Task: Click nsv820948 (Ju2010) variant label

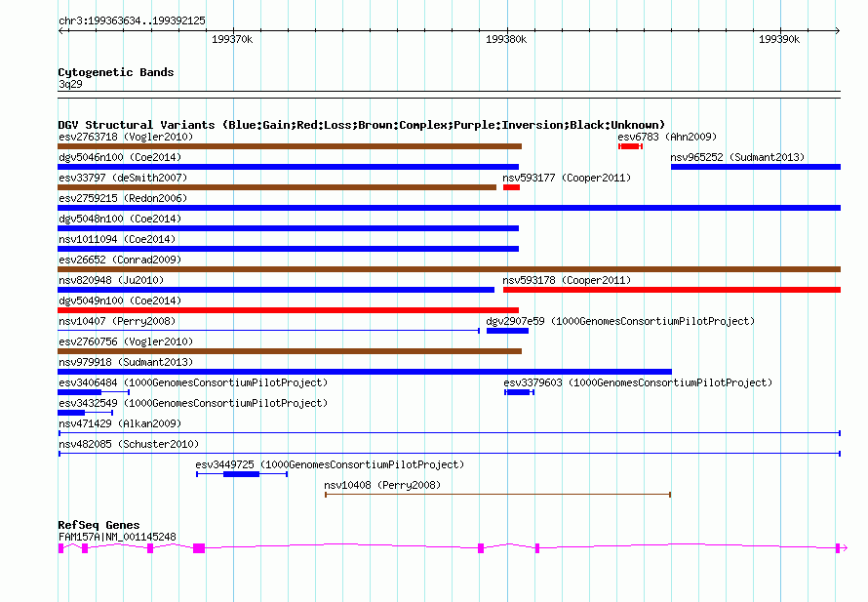Action: coord(111,280)
